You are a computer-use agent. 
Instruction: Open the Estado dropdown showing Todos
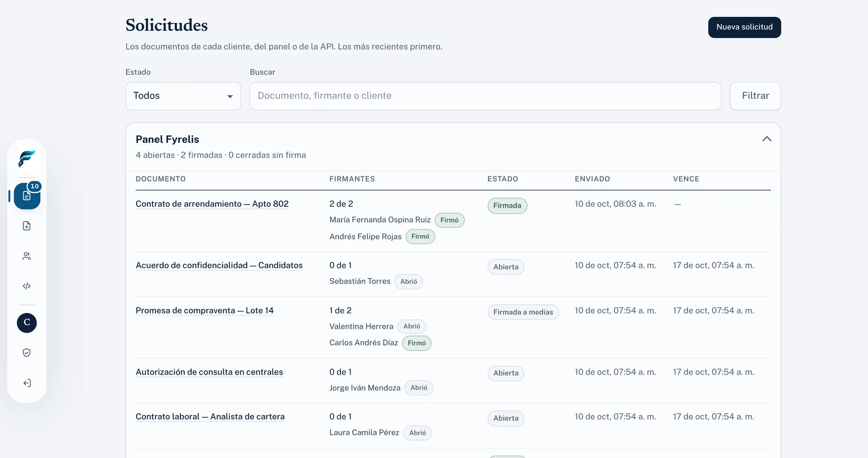(x=183, y=96)
